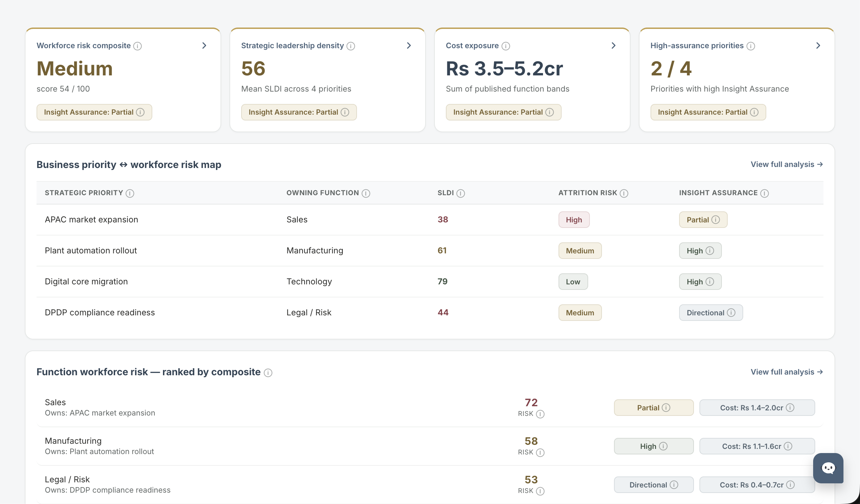The width and height of the screenshot is (860, 504).
Task: Click the Rs 3.5–5.2cr cost value
Action: [x=504, y=69]
